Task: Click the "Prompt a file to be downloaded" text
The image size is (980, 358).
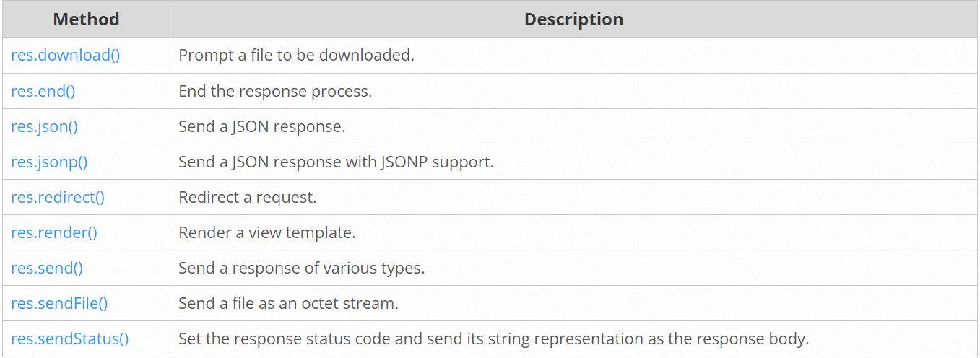Action: point(296,56)
